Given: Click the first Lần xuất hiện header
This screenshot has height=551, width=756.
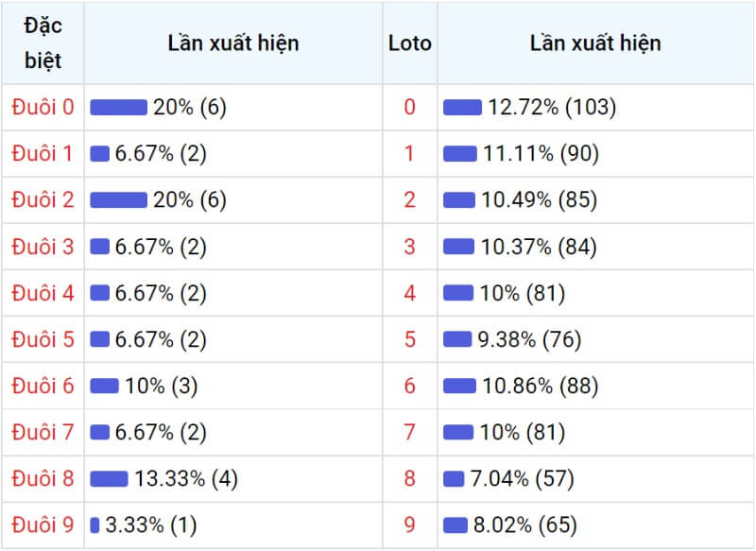Looking at the screenshot, I should pyautogui.click(x=233, y=43).
